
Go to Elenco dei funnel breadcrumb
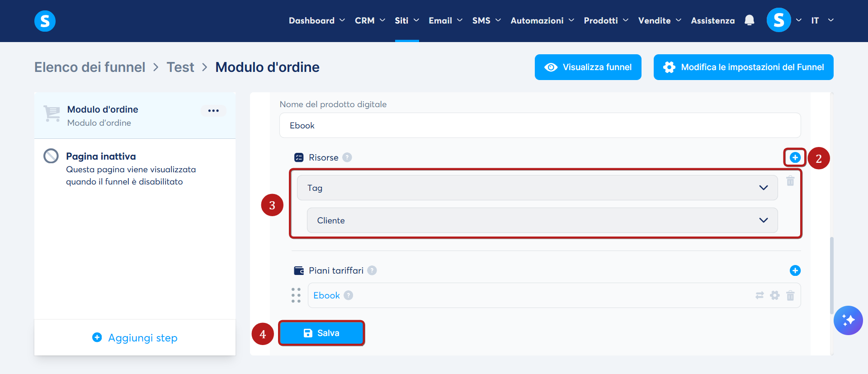coord(90,67)
